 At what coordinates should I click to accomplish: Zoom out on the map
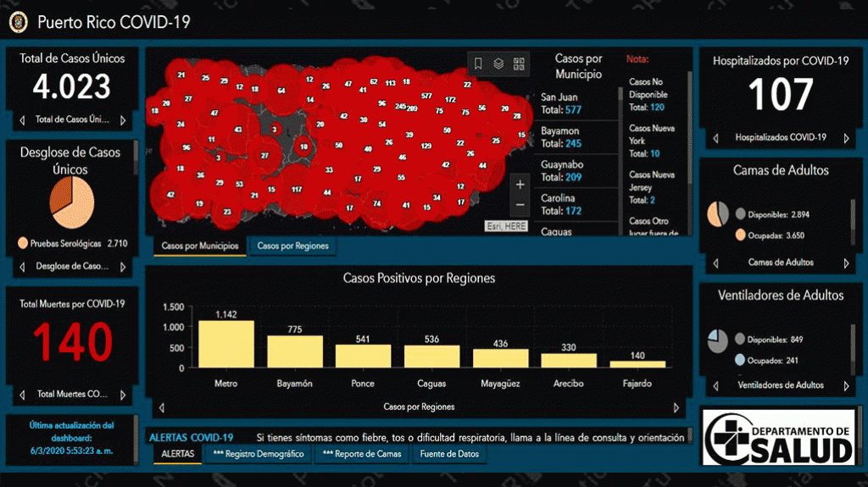520,205
